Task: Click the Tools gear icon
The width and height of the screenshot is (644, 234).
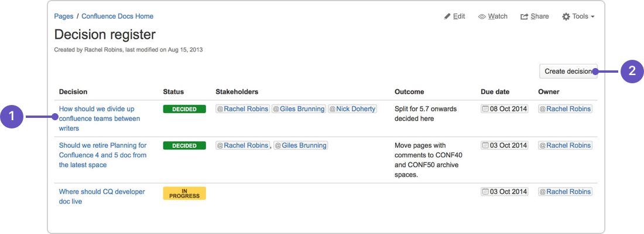Action: pos(566,17)
